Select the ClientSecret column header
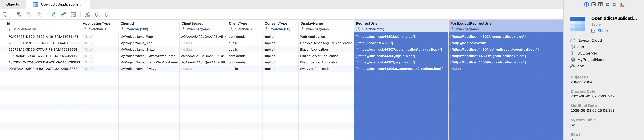This screenshot has height=140, width=644. [192, 23]
